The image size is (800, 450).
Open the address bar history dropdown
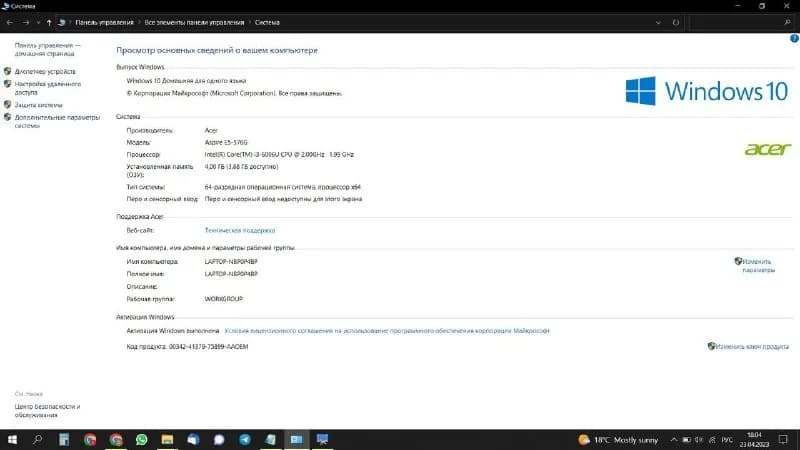pyautogui.click(x=658, y=22)
